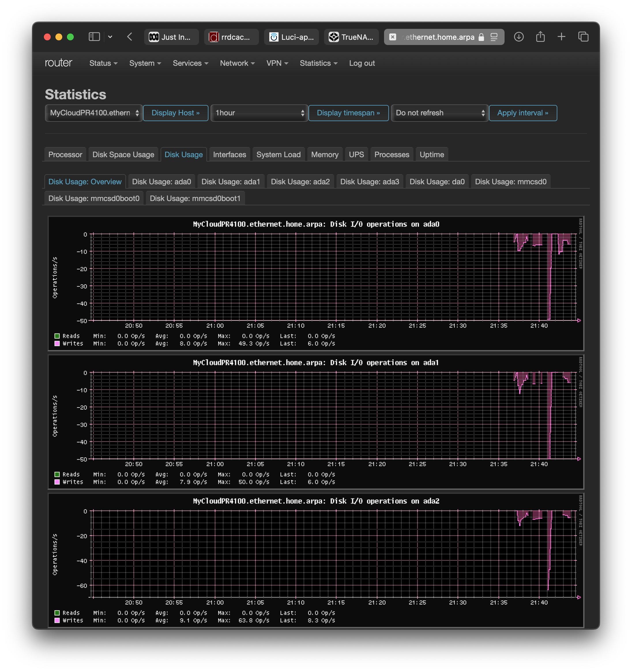Viewport: 632px width, 672px height.
Task: Select the System Load tab
Action: pyautogui.click(x=279, y=155)
